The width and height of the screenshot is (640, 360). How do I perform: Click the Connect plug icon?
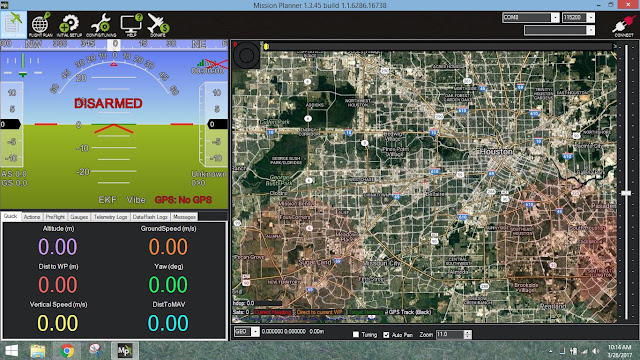pos(624,25)
